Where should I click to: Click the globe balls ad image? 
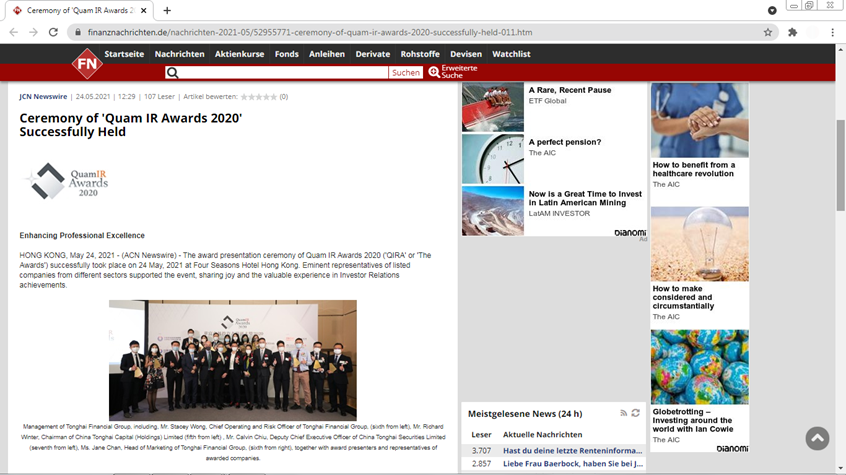pos(700,367)
